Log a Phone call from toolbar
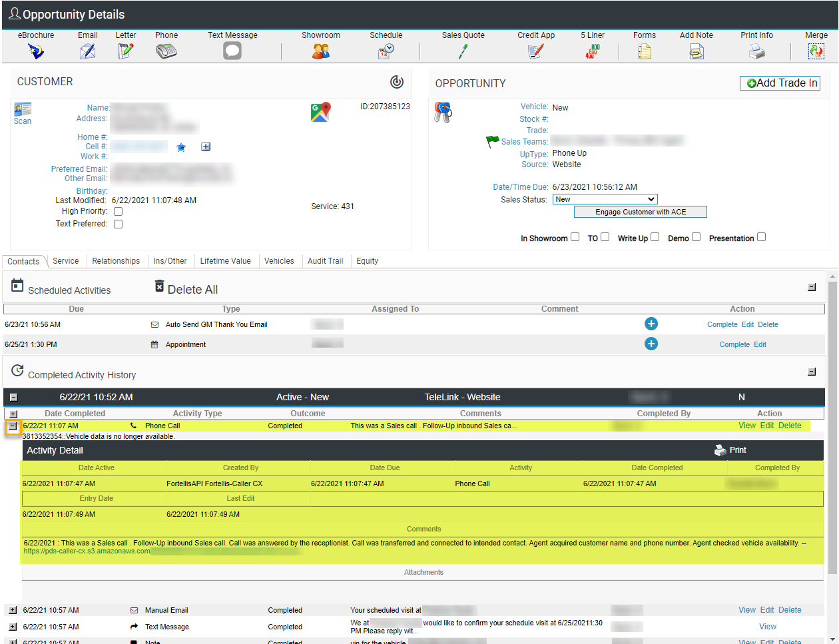The width and height of the screenshot is (839, 644). point(166,51)
